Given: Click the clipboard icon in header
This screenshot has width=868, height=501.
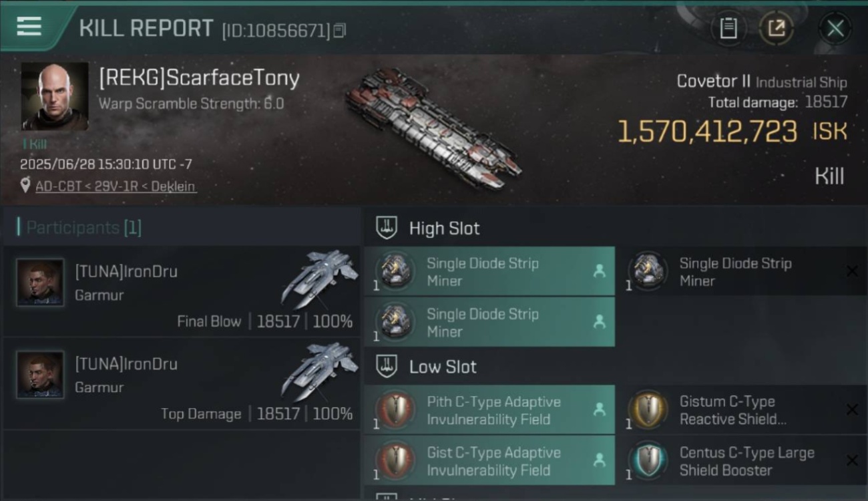Looking at the screenshot, I should click(x=728, y=29).
